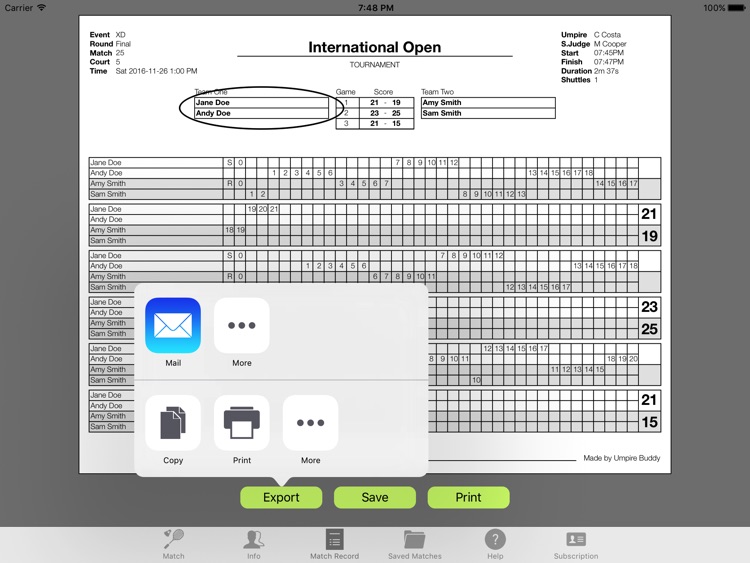Image resolution: width=750 pixels, height=563 pixels.
Task: Tap the match time Sat 2016-11-26
Action: click(156, 71)
